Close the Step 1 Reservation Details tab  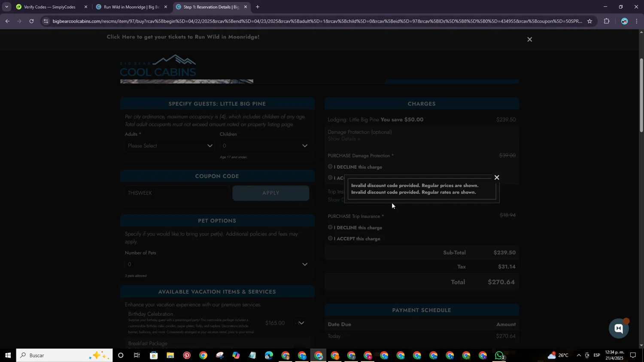[246, 7]
